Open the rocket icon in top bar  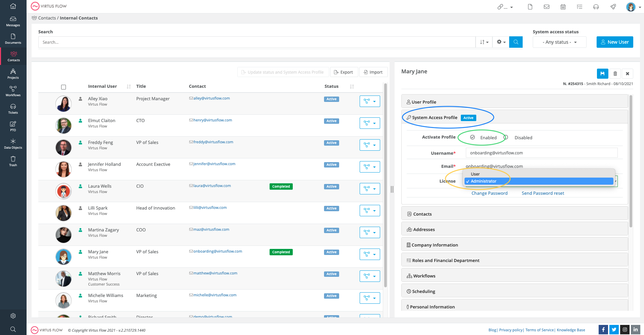click(613, 6)
